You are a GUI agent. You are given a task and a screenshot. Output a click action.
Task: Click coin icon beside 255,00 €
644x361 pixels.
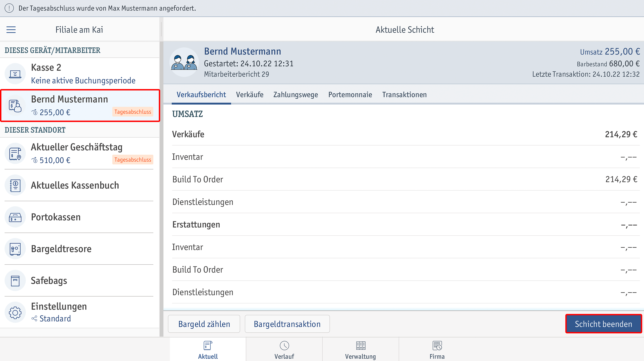pyautogui.click(x=34, y=112)
